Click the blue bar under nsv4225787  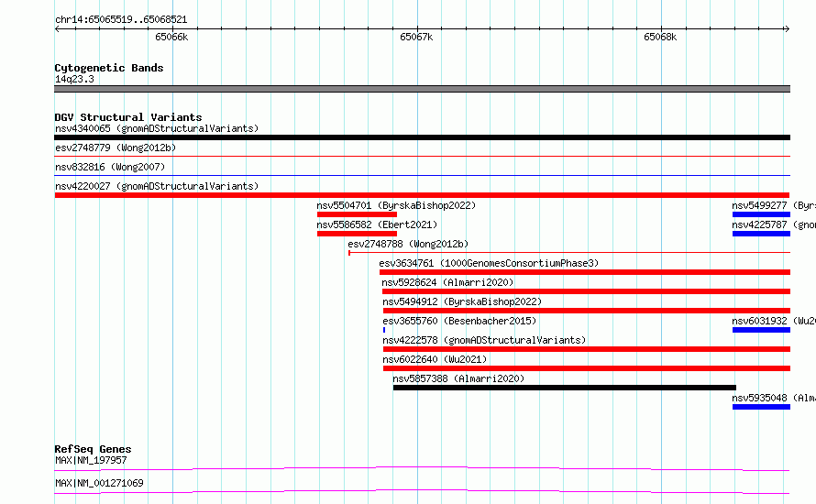click(761, 234)
